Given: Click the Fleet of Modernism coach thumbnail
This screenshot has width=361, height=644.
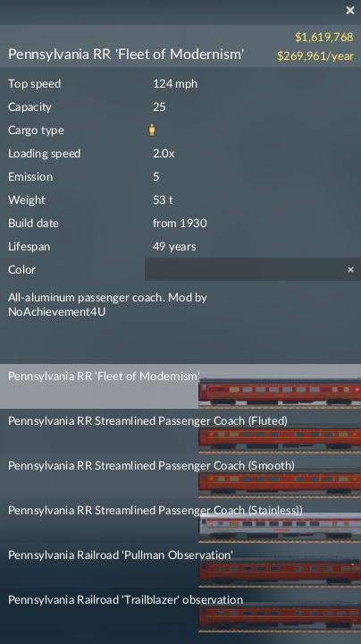Looking at the screenshot, I should (280, 394).
